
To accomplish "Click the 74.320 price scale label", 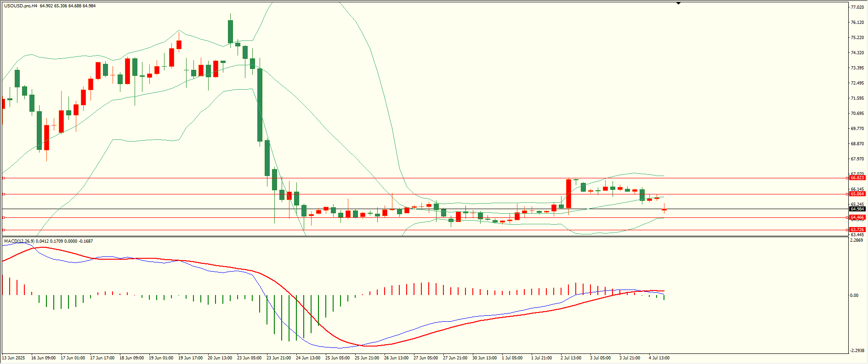I will click(857, 53).
